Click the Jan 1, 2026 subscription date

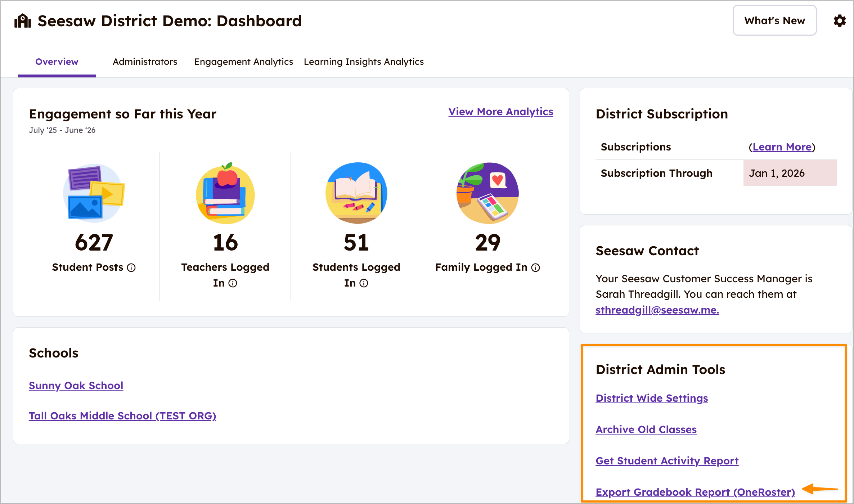point(777,173)
